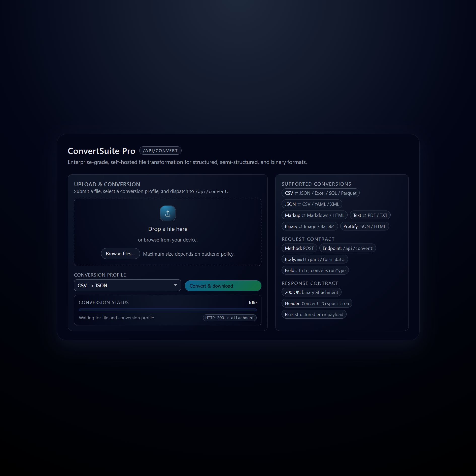Viewport: 476px width, 476px height.
Task: Select the Text ⇄ PDF/TXT conversion chip
Action: click(370, 215)
